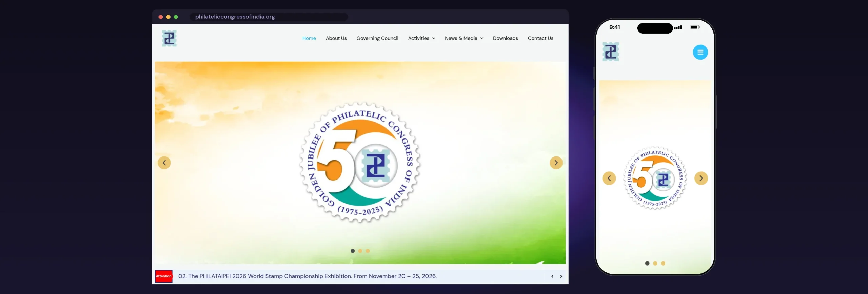Viewport: 868px width, 294px height.
Task: Select third desktop carousel dot
Action: [368, 251]
